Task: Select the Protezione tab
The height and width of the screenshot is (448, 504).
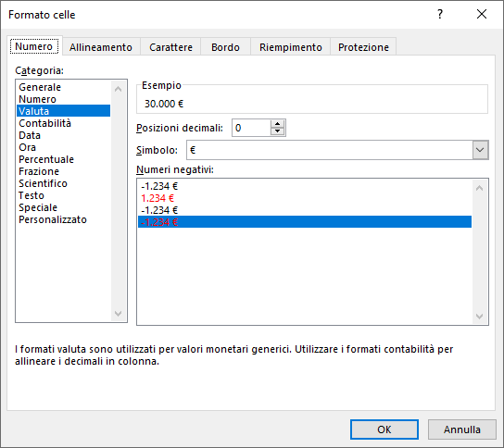Action: click(x=363, y=47)
